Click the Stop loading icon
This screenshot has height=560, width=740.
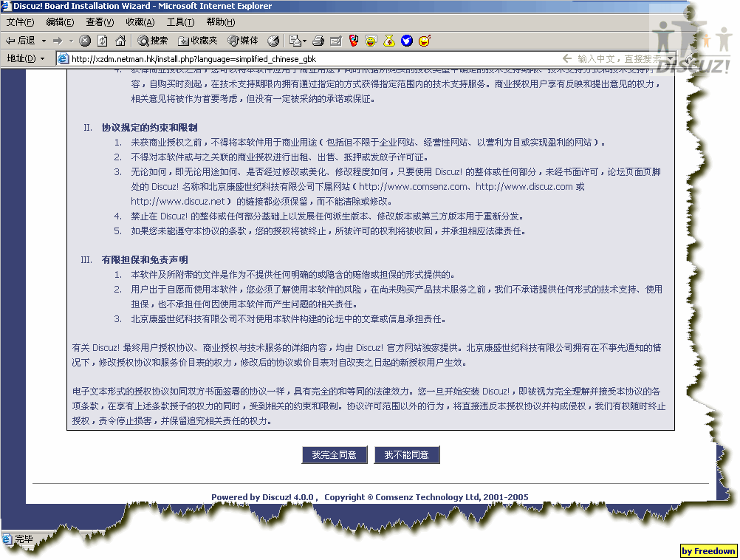pyautogui.click(x=85, y=41)
